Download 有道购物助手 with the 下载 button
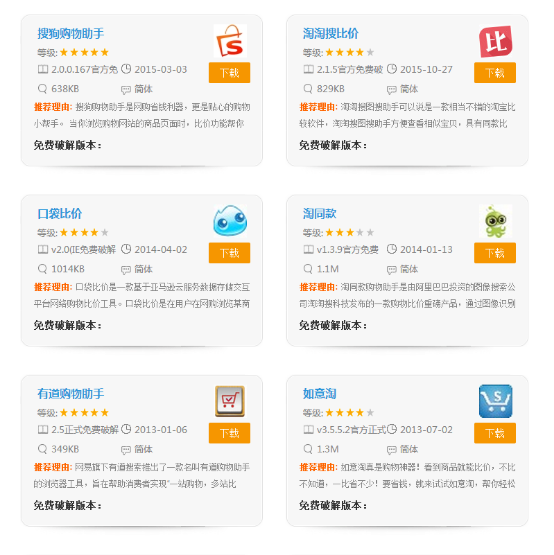 pos(229,433)
